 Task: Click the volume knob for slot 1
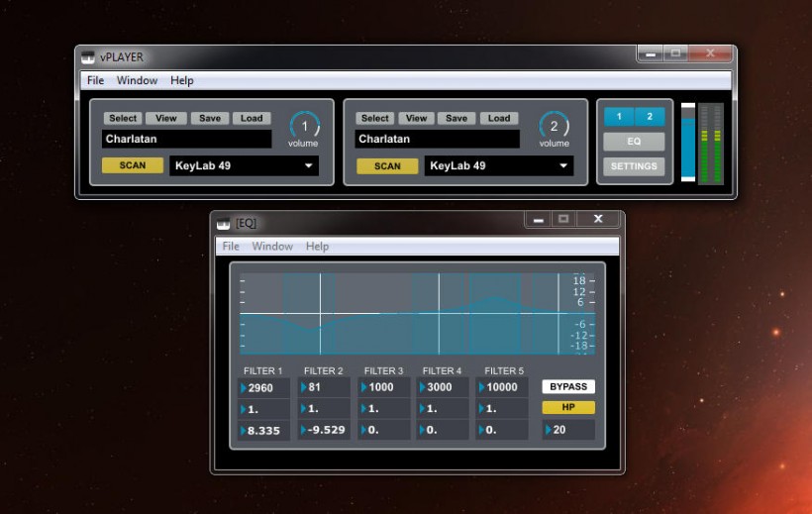pos(304,126)
